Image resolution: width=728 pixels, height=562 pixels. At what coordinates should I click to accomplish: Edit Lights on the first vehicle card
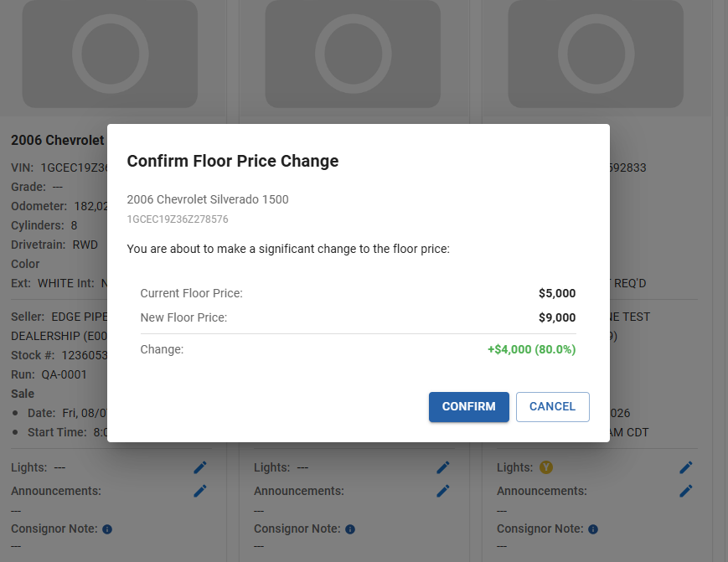200,467
